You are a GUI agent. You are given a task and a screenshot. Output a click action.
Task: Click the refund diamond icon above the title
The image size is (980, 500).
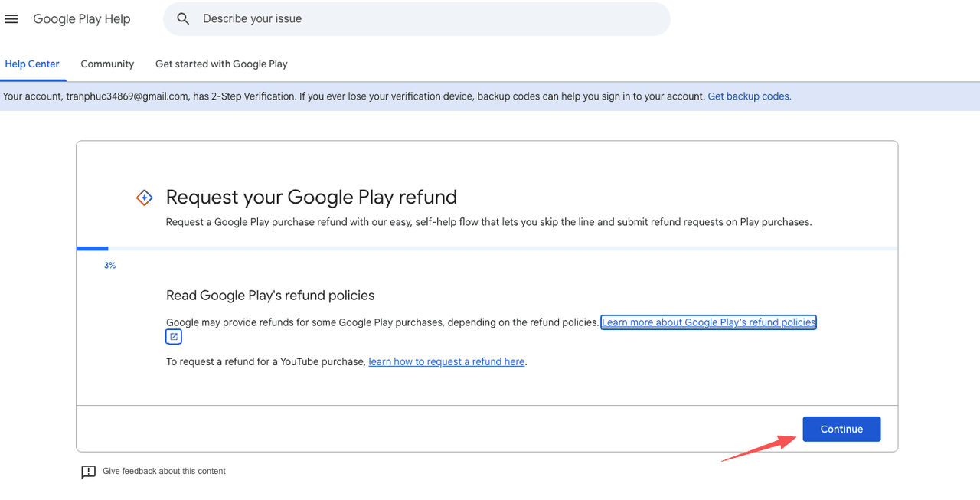point(144,197)
